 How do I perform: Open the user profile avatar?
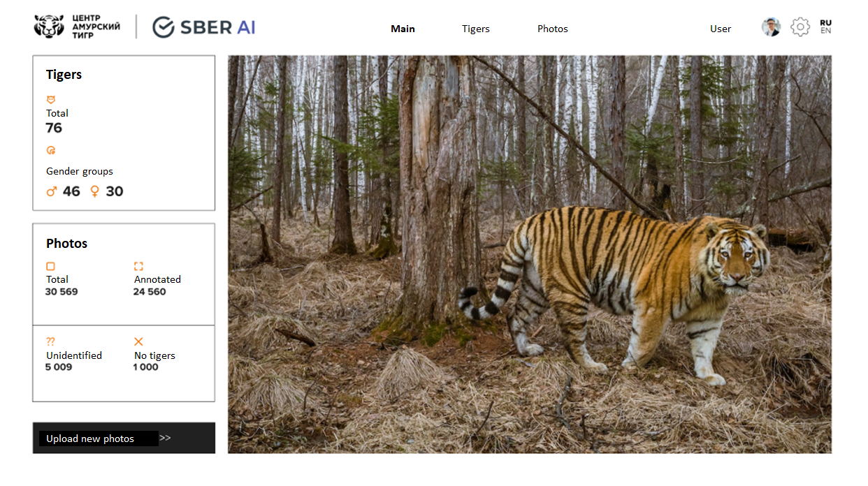[771, 27]
